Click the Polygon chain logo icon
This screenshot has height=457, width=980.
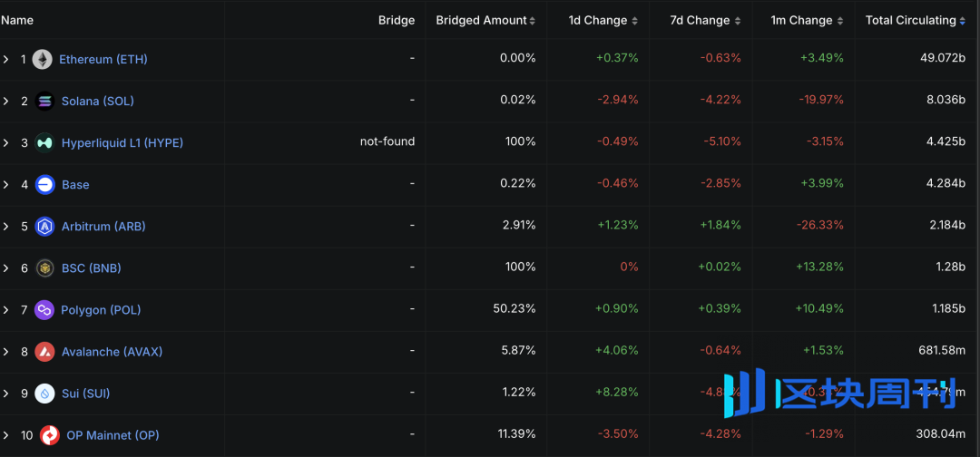(x=44, y=310)
